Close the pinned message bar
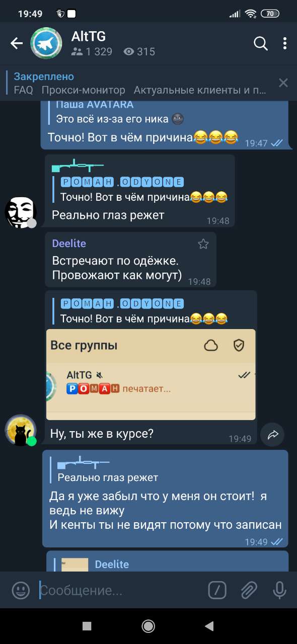This screenshot has width=297, height=644. point(283,83)
